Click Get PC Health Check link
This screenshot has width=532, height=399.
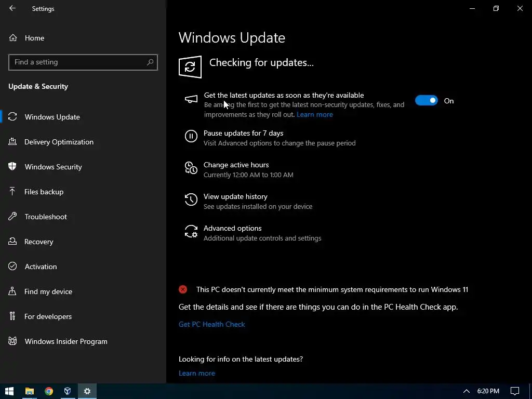(212, 324)
